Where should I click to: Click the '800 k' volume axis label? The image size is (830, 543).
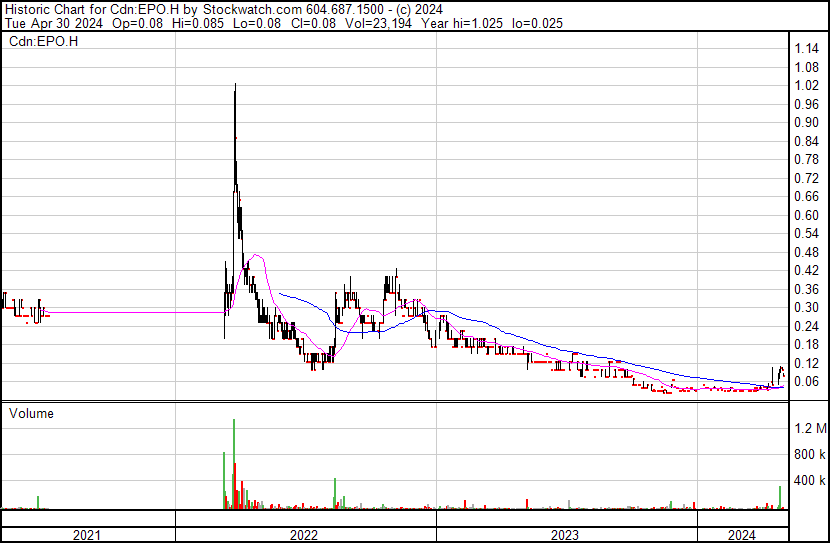(x=810, y=454)
